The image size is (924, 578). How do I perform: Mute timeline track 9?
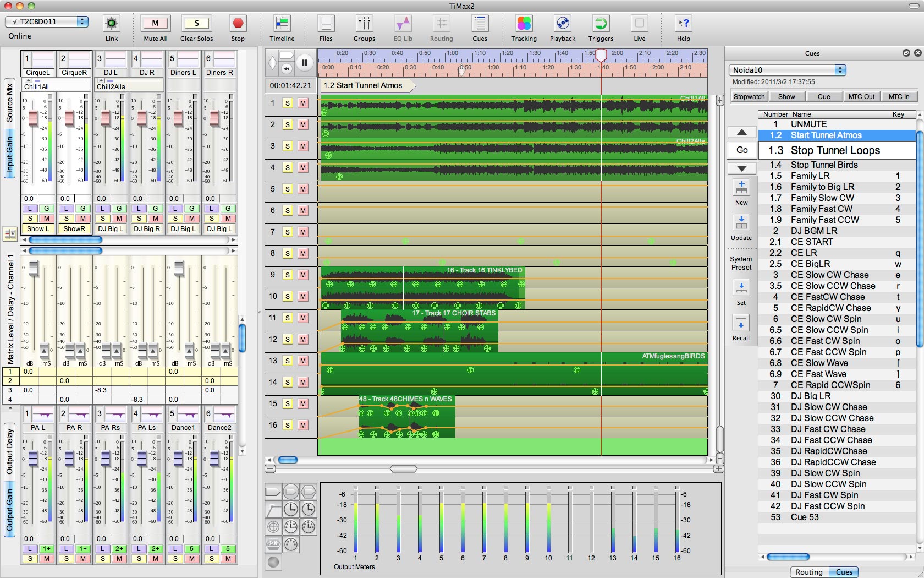point(303,275)
